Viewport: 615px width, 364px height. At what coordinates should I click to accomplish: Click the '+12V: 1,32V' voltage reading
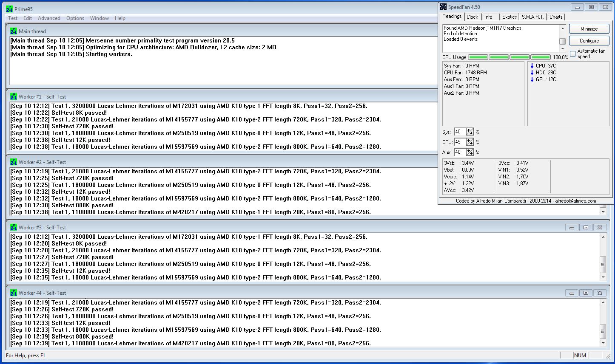point(459,183)
